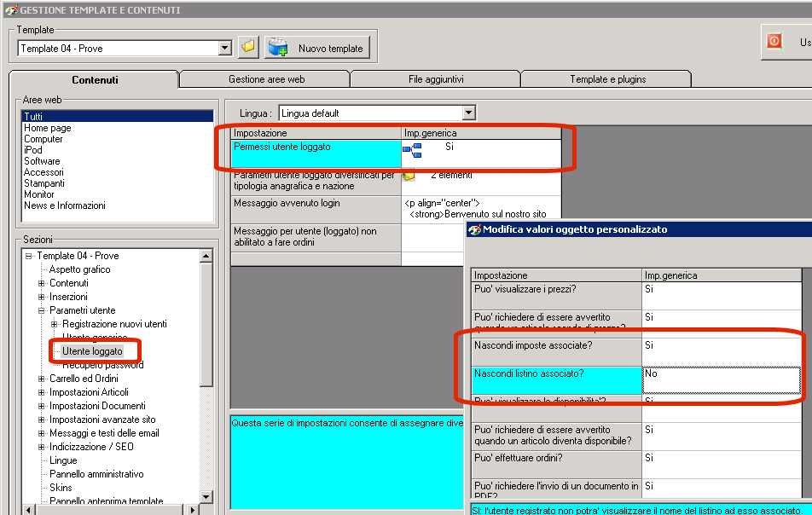Expand the Impostazioni Documenti node
The width and height of the screenshot is (812, 515).
coord(42,406)
